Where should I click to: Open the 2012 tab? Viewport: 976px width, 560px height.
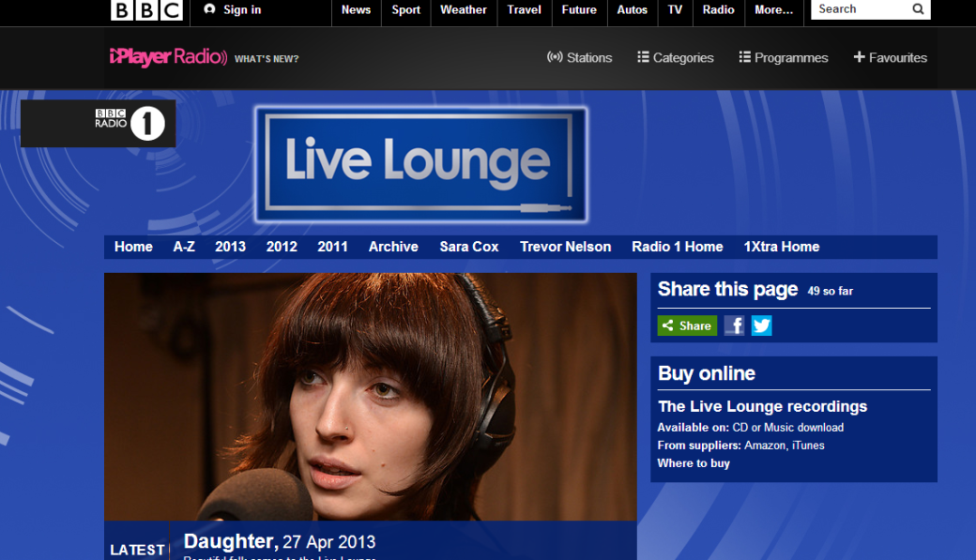(282, 247)
